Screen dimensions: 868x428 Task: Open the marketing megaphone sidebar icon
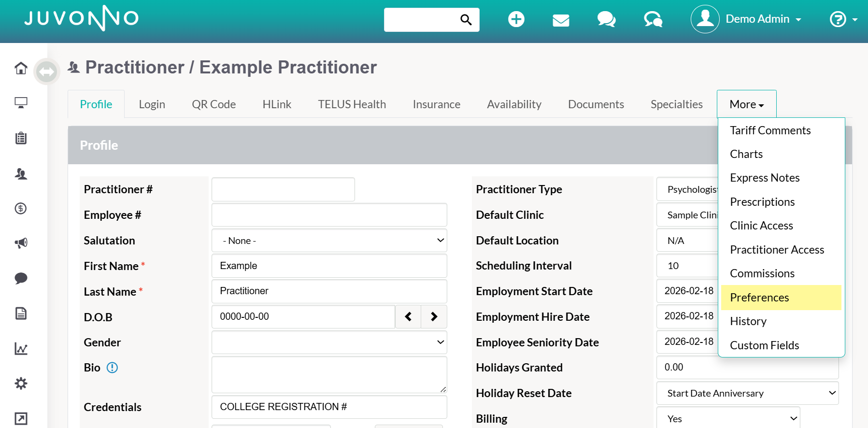click(21, 243)
